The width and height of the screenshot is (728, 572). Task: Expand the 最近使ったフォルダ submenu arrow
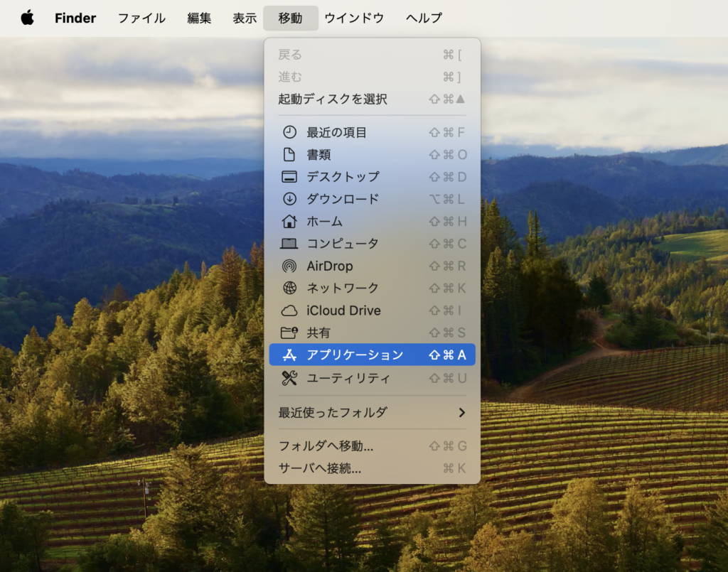pyautogui.click(x=461, y=412)
